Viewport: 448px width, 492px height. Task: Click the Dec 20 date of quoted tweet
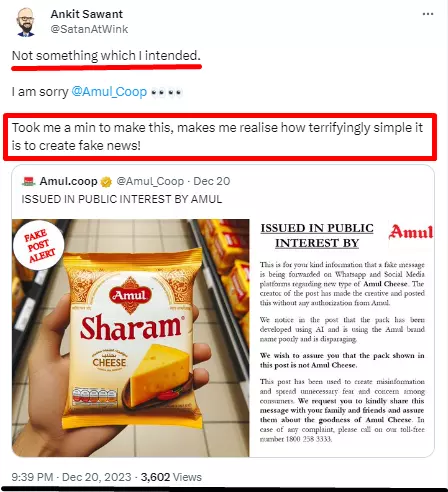(x=212, y=181)
